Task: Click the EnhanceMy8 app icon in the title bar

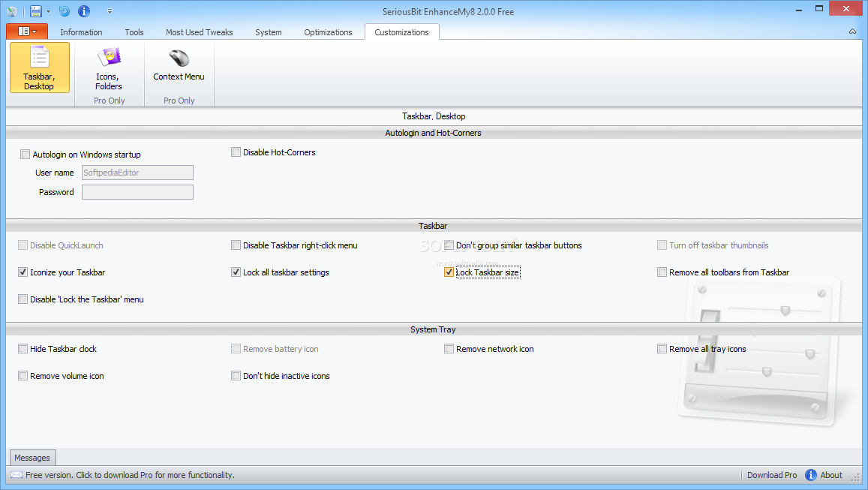Action: (x=11, y=11)
